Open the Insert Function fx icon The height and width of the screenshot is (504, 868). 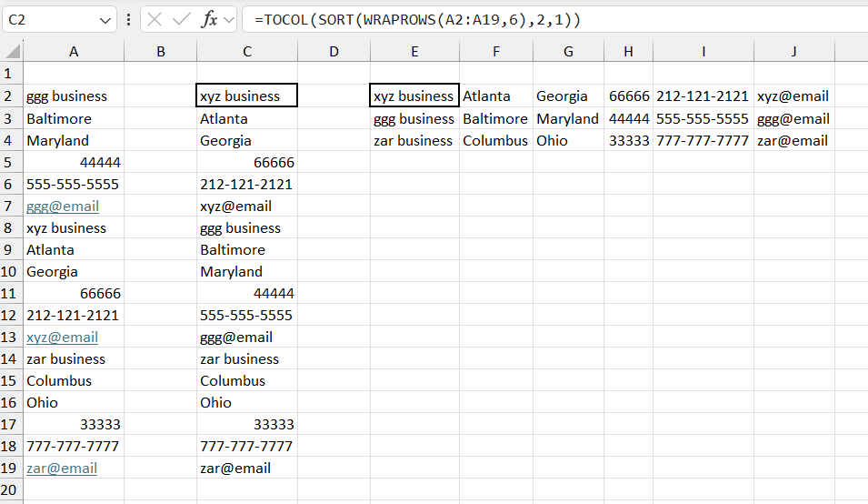coord(209,20)
